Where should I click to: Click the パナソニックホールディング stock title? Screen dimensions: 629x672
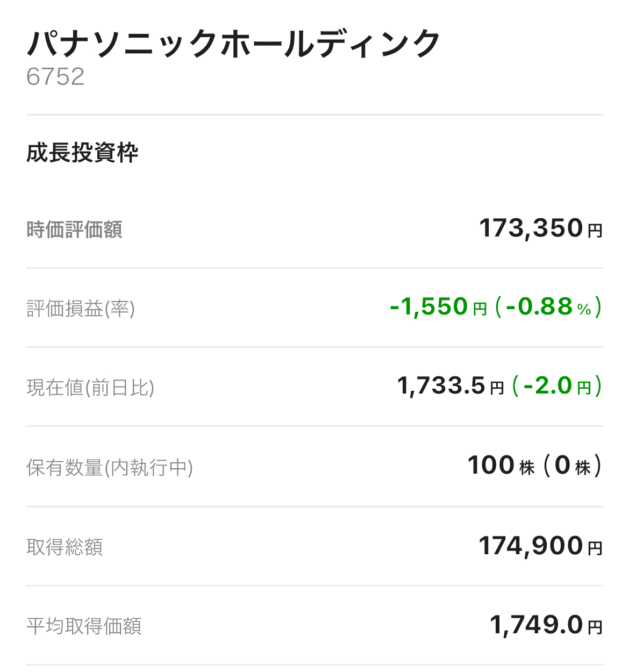tap(233, 44)
